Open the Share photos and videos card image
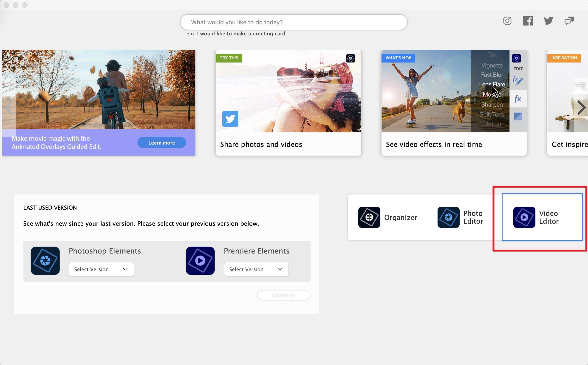This screenshot has width=588, height=365. point(288,91)
